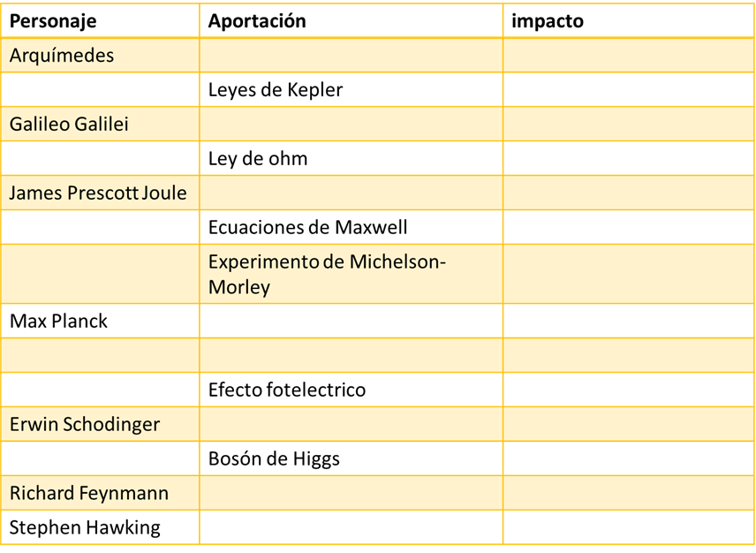Select the Arquímedes cell
756x553 pixels.
click(62, 56)
